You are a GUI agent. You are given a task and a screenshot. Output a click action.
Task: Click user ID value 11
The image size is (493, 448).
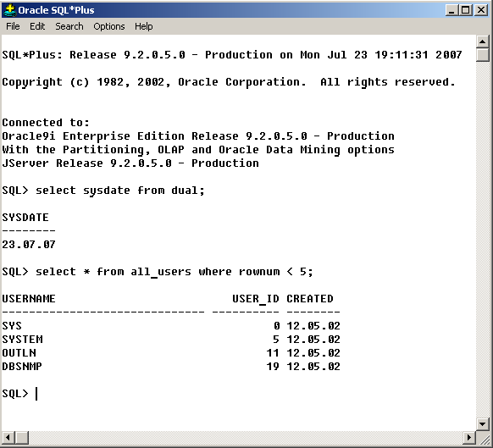click(273, 352)
